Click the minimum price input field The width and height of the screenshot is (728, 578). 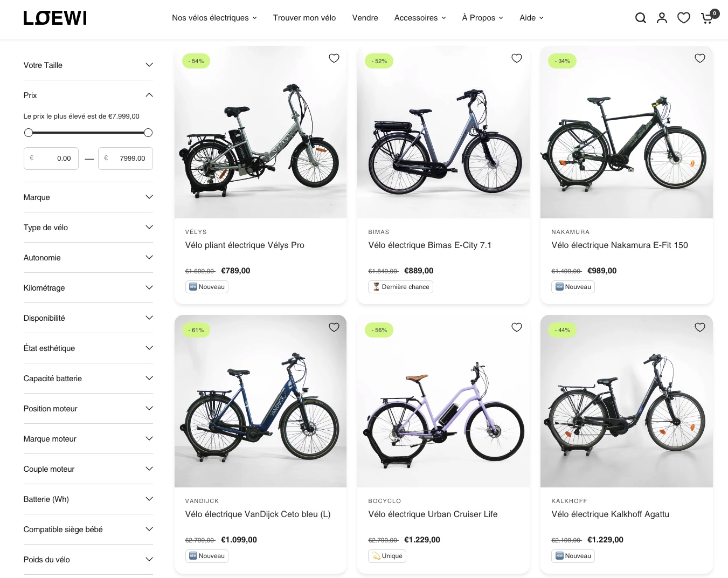51,159
